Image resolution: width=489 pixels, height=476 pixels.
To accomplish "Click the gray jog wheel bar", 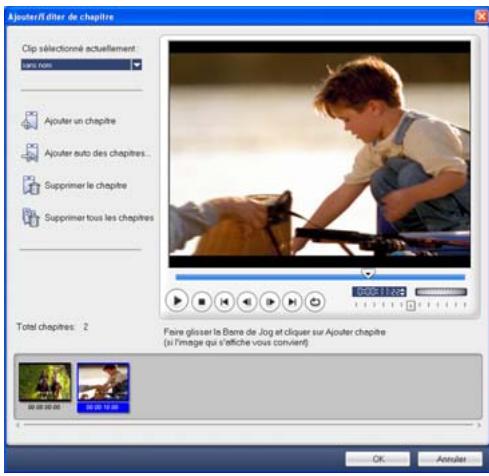I will (x=441, y=292).
